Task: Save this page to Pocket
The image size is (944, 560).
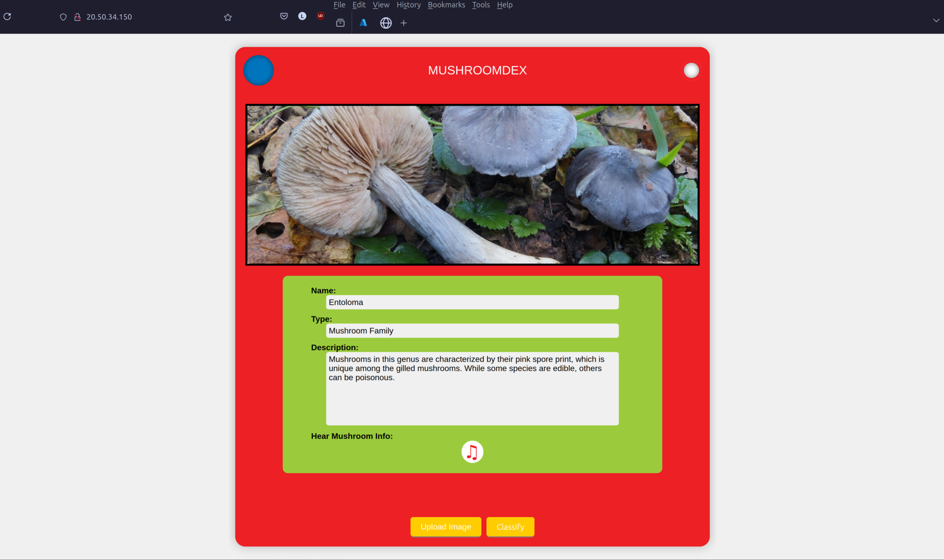Action: [284, 16]
